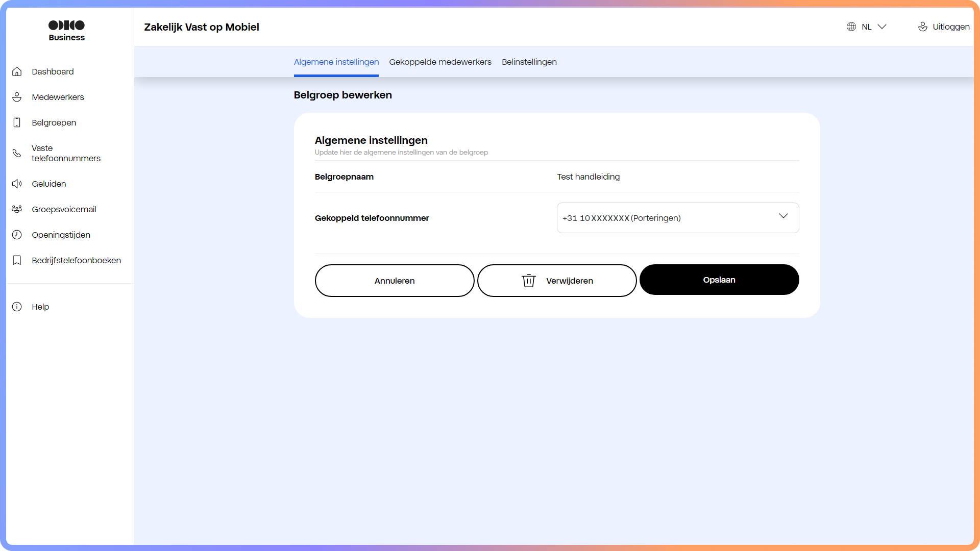Select the Medewerkers people icon
The height and width of the screenshot is (551, 980).
(17, 97)
